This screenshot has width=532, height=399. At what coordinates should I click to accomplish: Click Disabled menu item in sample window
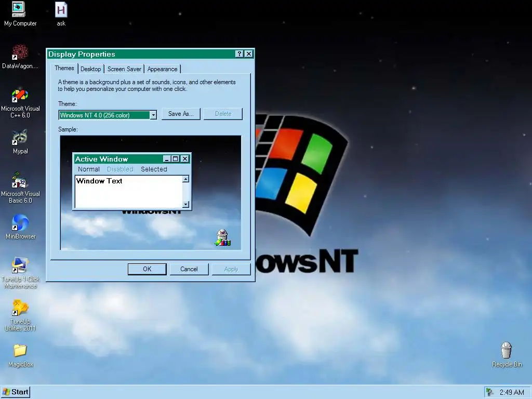click(x=120, y=169)
